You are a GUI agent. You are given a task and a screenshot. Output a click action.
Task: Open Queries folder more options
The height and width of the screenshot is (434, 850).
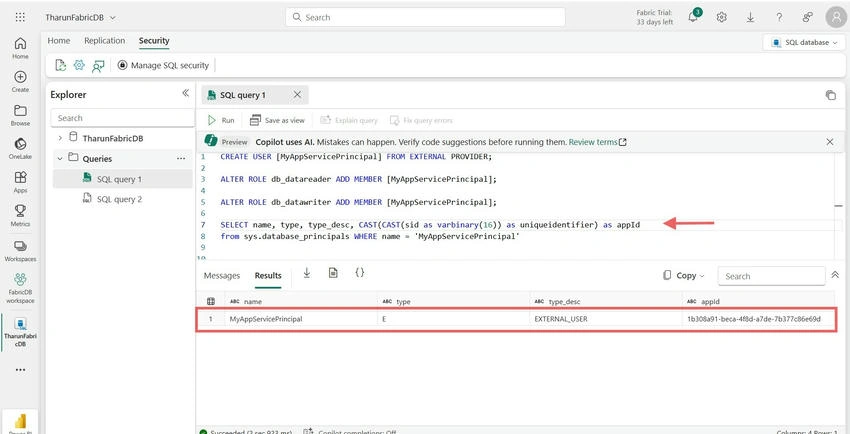click(x=181, y=159)
